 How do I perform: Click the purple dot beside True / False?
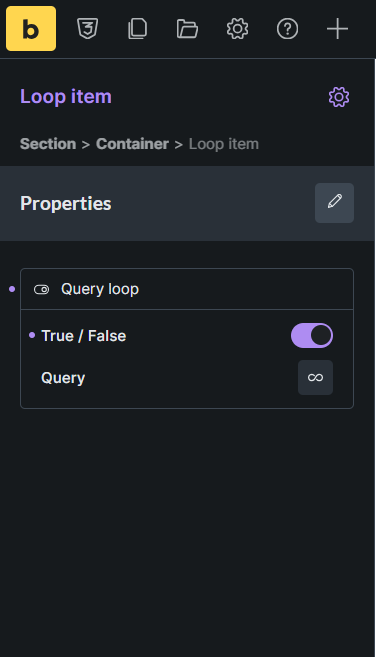tap(32, 335)
